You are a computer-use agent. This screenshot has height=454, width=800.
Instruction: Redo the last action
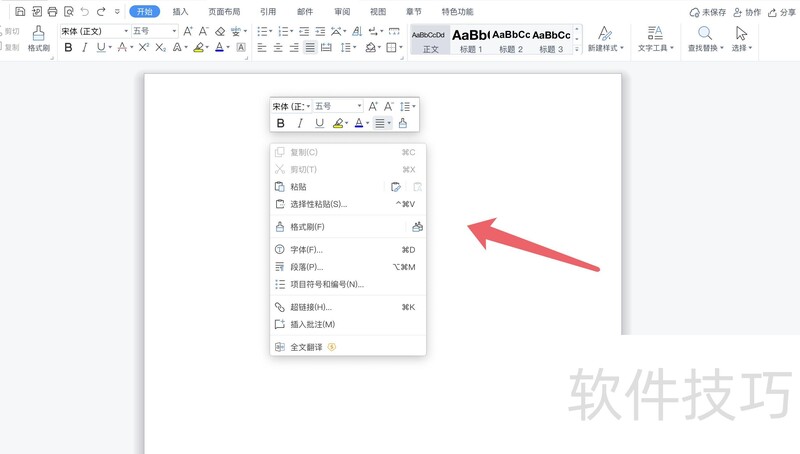[101, 11]
